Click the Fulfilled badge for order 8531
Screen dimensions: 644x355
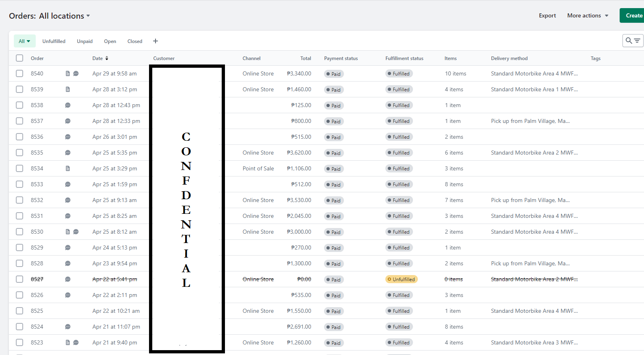(x=399, y=216)
